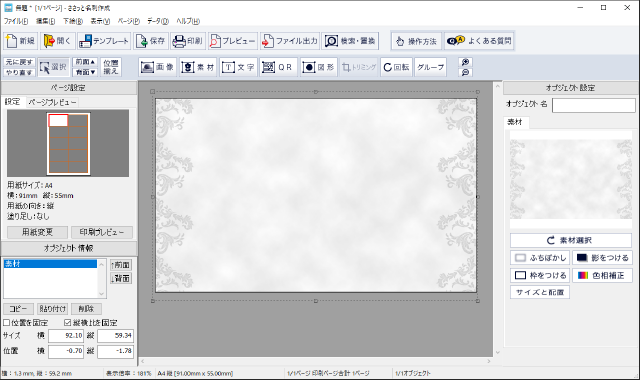Redo with やり直す
Image resolution: width=640 pixels, height=381 pixels.
click(20, 73)
